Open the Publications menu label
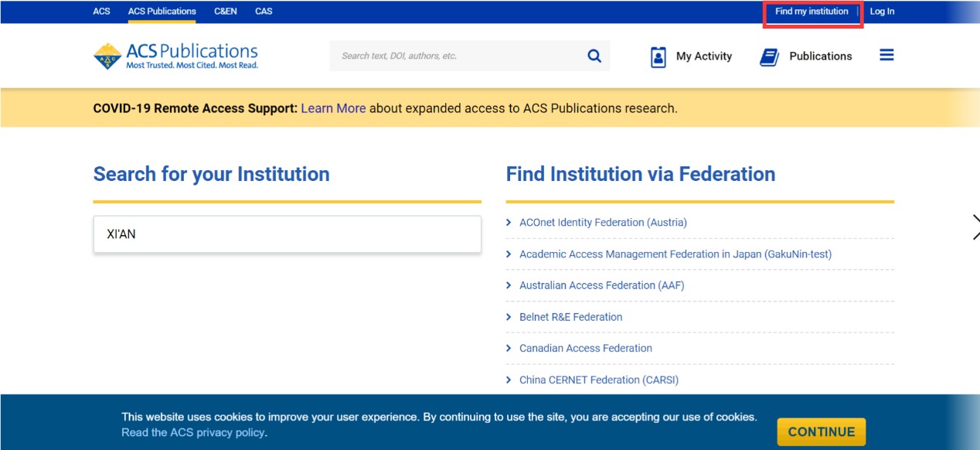 [x=821, y=56]
